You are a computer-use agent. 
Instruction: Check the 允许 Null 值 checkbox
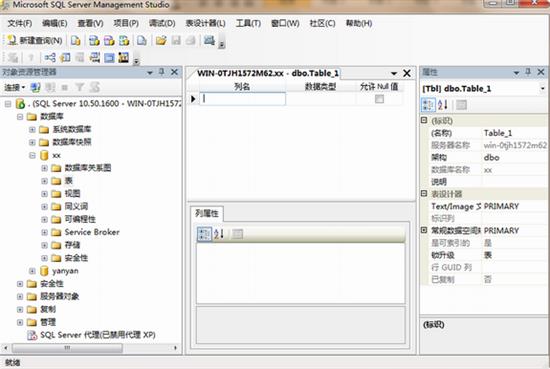coord(379,99)
